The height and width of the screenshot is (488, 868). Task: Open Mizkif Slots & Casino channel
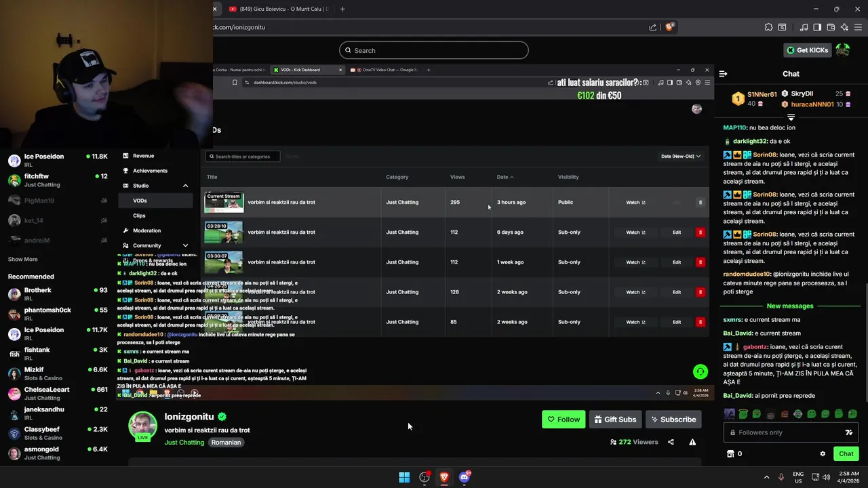tap(58, 373)
